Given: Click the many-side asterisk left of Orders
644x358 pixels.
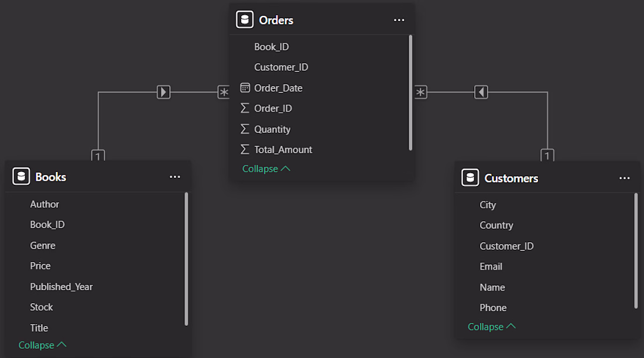Looking at the screenshot, I should [x=224, y=92].
